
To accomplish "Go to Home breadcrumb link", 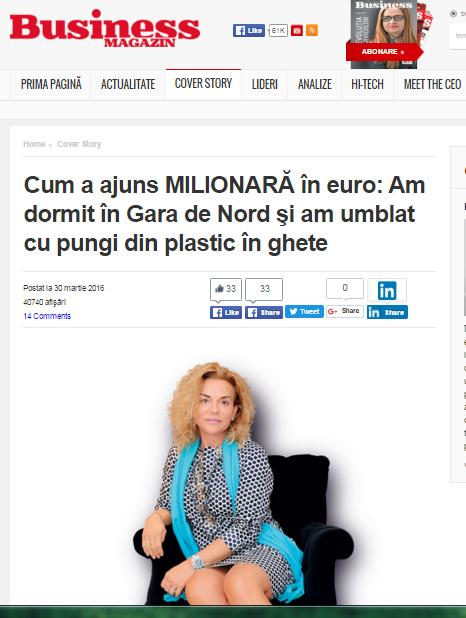I will pyautogui.click(x=34, y=144).
